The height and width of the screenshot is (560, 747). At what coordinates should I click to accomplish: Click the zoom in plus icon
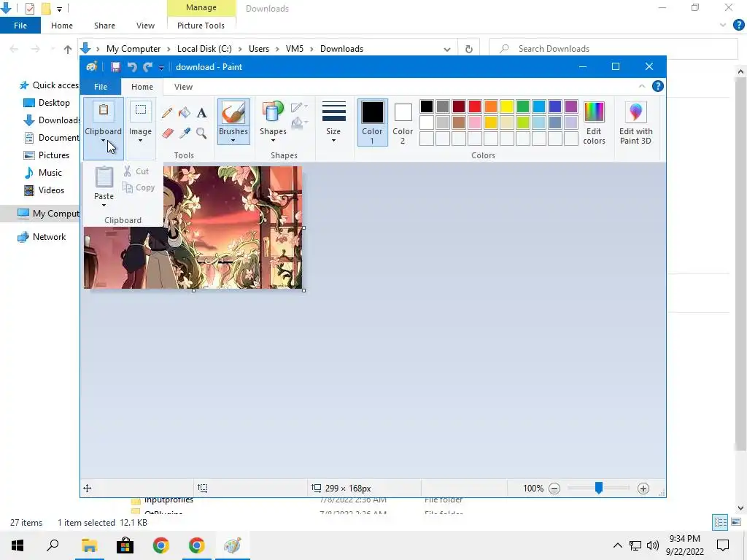[x=643, y=488]
